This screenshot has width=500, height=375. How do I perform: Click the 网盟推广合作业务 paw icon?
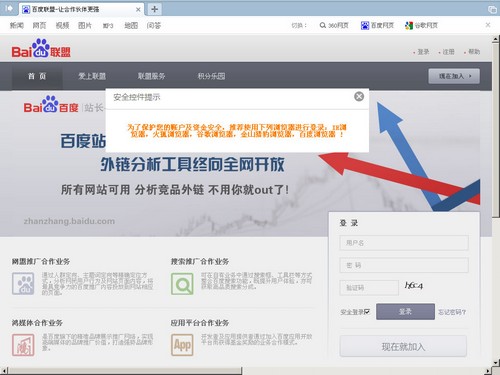click(x=23, y=284)
